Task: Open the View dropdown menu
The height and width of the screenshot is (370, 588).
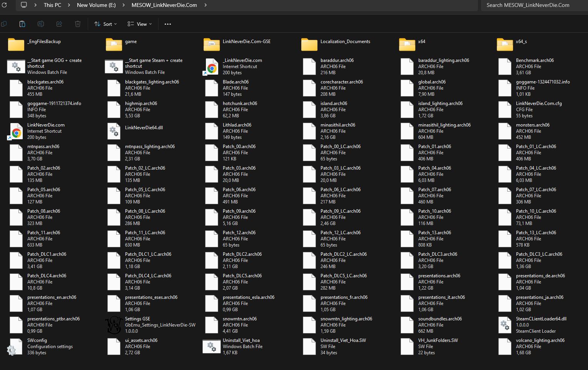Action: point(140,24)
